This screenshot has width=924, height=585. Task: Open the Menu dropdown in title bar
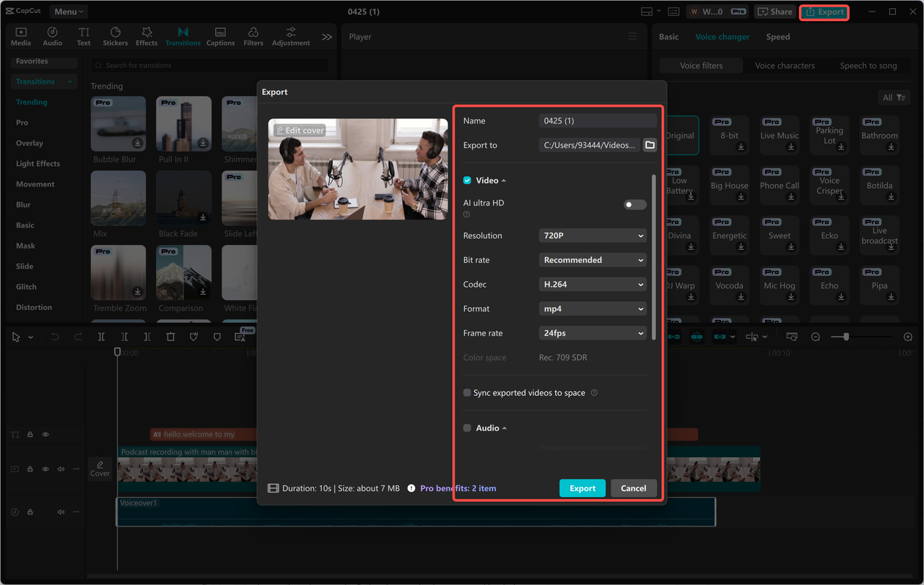coord(69,12)
